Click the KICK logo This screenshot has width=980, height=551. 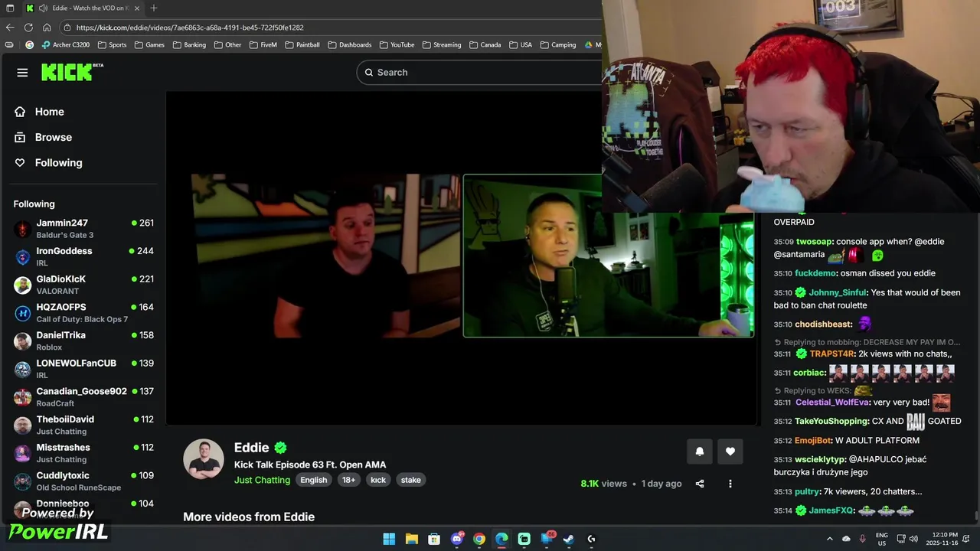click(72, 72)
